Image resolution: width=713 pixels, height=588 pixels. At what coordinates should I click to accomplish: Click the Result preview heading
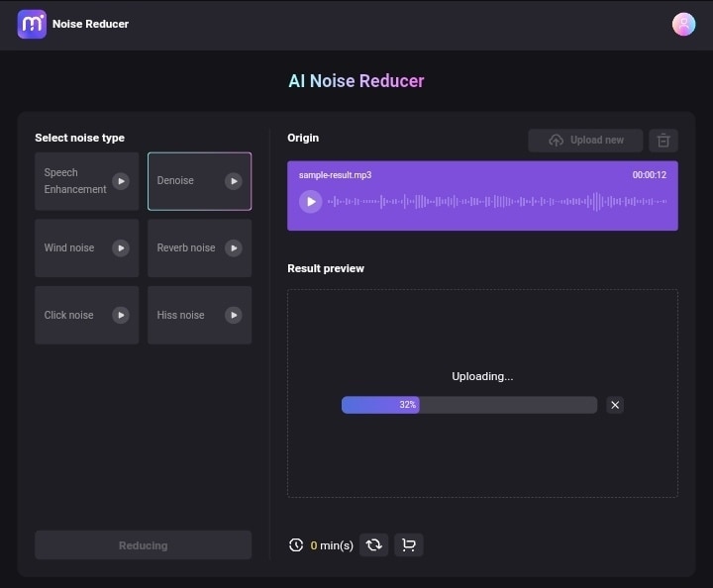[326, 268]
